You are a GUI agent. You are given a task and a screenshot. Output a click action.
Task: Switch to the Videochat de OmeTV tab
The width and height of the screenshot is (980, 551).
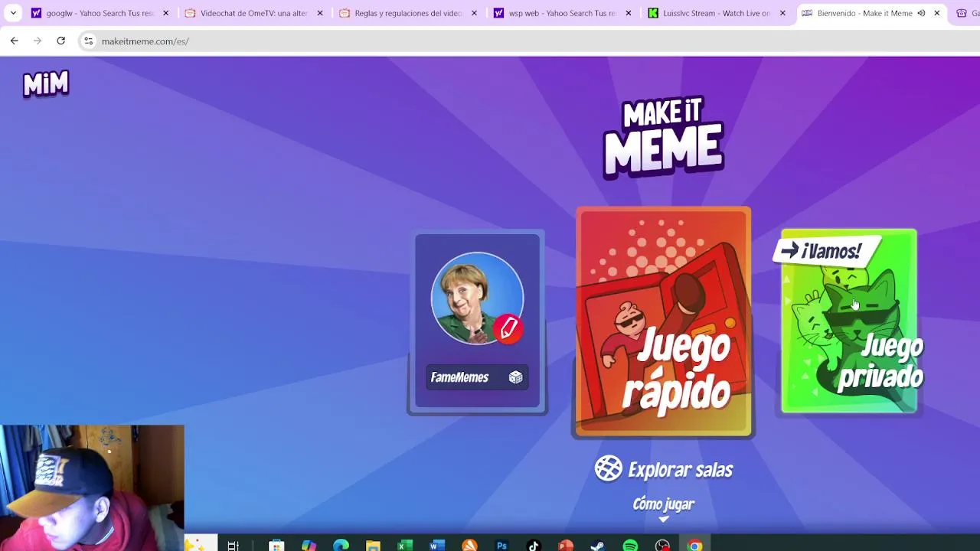tap(253, 13)
